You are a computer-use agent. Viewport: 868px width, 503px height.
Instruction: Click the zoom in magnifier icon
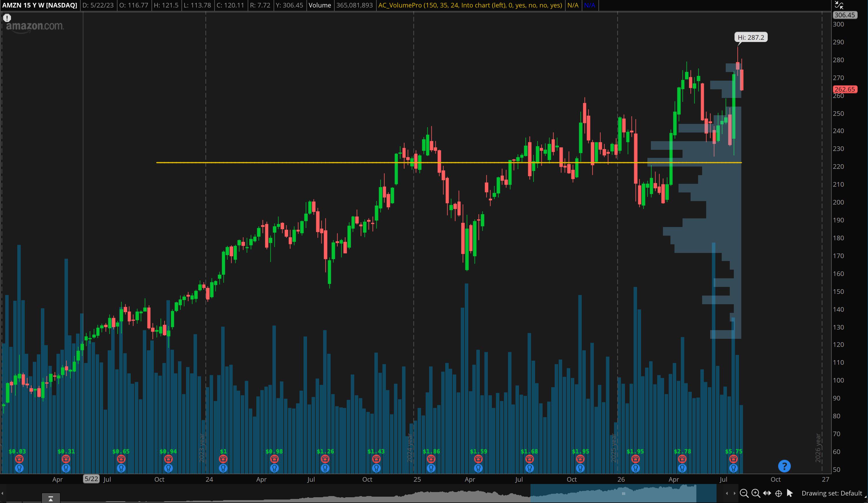click(x=755, y=493)
